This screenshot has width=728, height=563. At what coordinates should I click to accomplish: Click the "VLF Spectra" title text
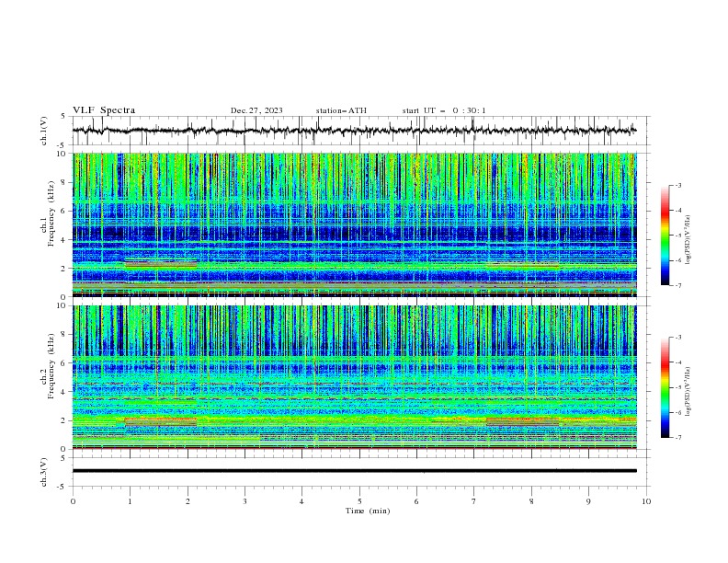104,110
